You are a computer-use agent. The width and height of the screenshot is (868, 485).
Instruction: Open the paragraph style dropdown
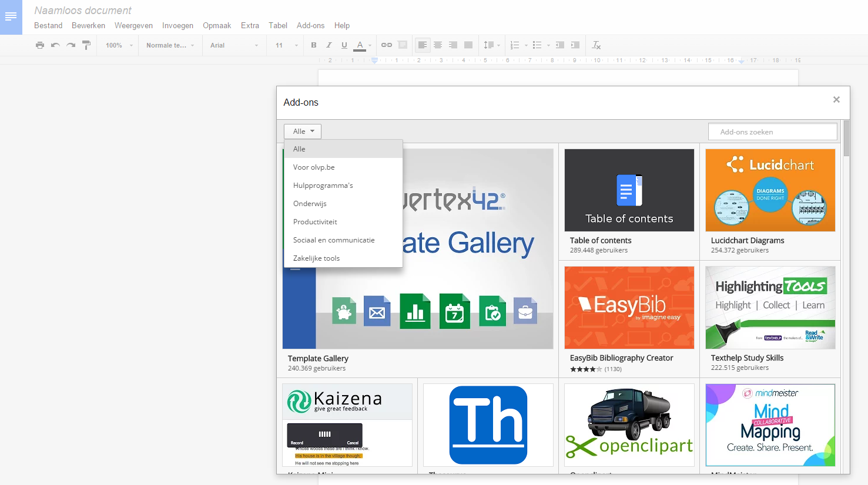pyautogui.click(x=170, y=45)
